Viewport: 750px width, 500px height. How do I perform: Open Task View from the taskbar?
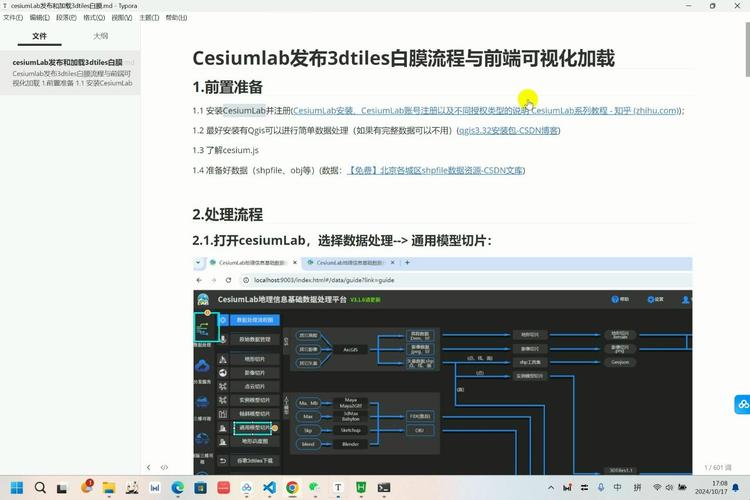[62, 488]
